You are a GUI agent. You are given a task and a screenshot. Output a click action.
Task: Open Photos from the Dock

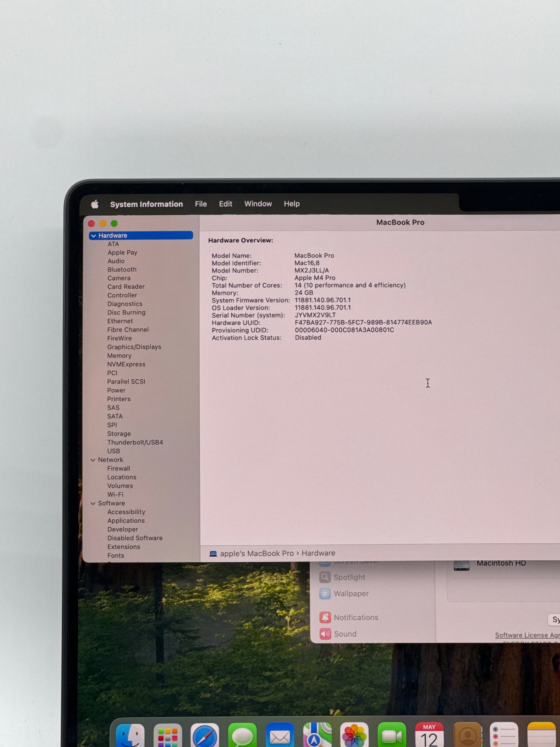tap(354, 735)
